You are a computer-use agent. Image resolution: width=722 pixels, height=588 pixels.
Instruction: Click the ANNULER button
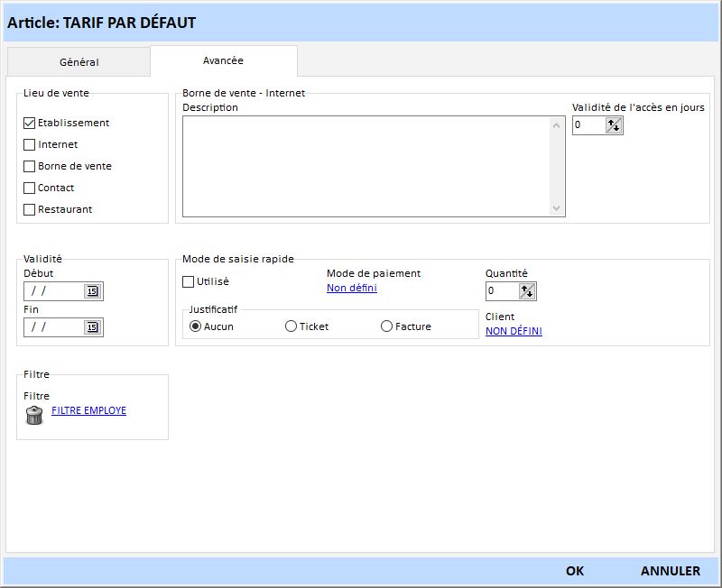pos(670,571)
